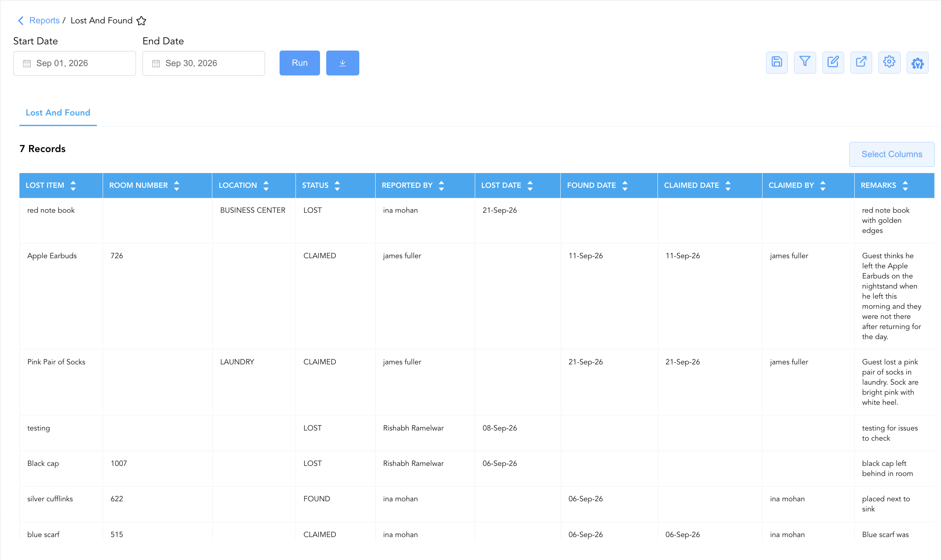Open Select Columns
Image resolution: width=941 pixels, height=560 pixels.
point(892,154)
